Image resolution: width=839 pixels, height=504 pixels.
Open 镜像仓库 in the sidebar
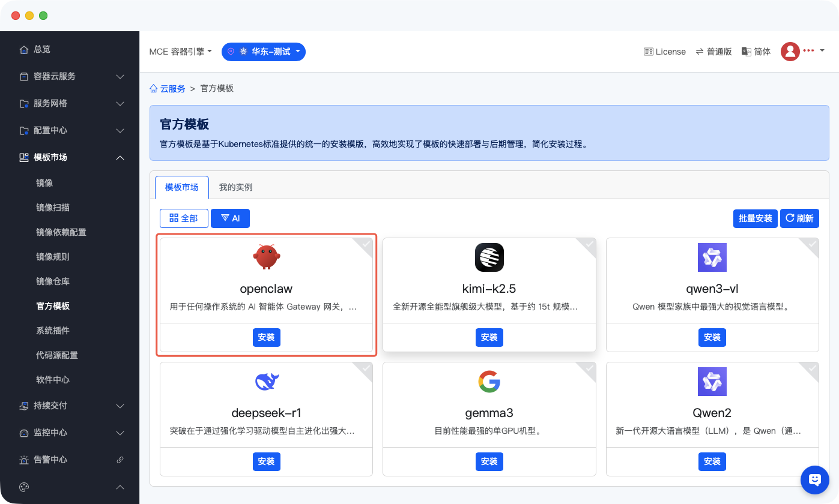(x=53, y=281)
